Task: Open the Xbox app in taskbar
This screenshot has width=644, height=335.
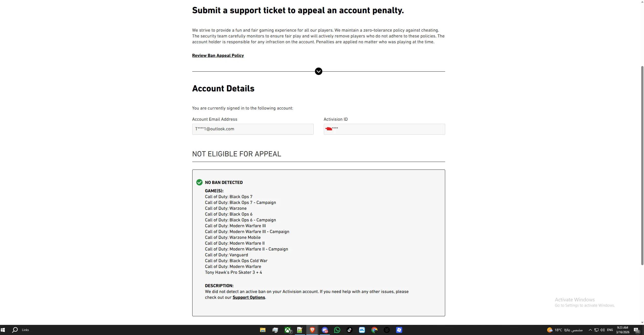Action: 288,330
